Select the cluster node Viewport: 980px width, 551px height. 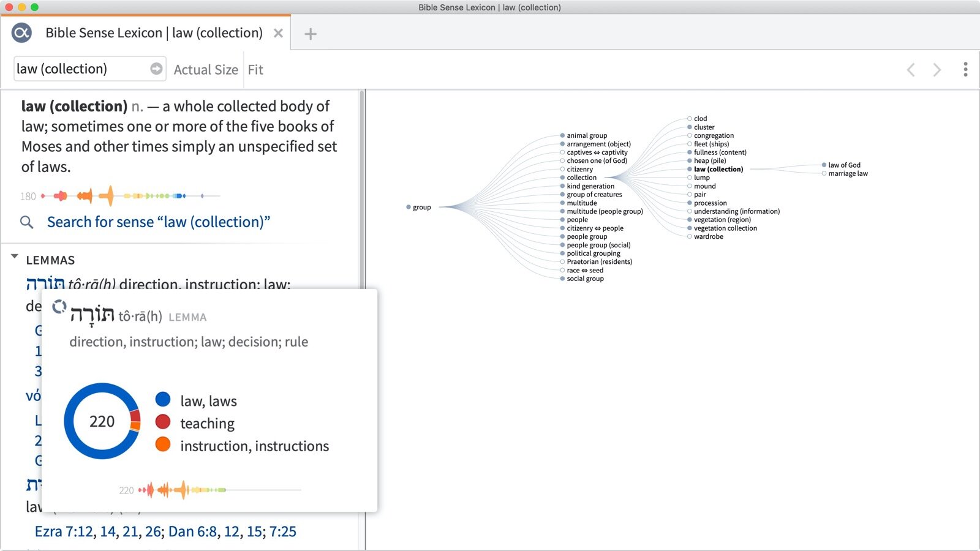click(701, 127)
